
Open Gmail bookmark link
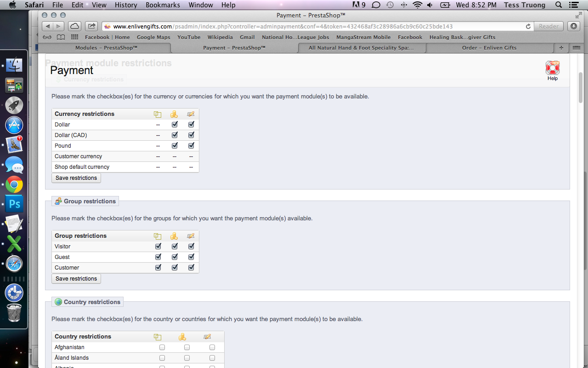(247, 37)
